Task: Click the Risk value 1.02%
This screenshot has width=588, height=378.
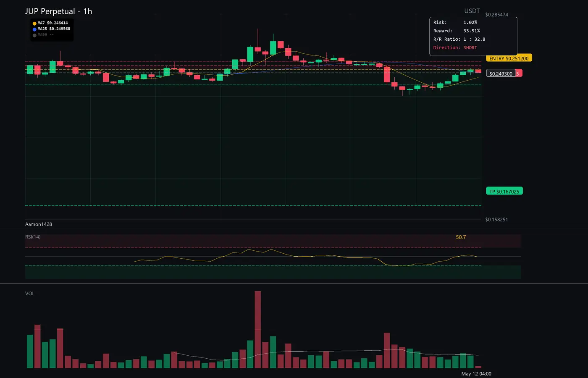Action: point(470,22)
